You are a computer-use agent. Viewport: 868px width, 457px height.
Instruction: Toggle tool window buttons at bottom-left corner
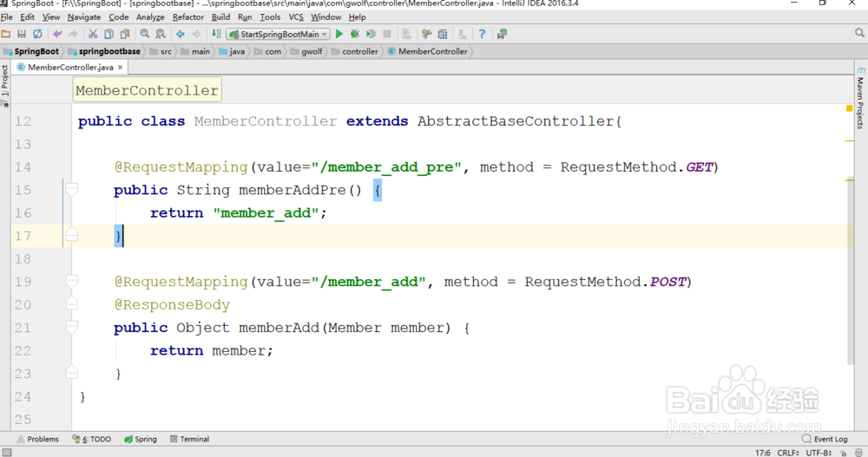click(7, 453)
